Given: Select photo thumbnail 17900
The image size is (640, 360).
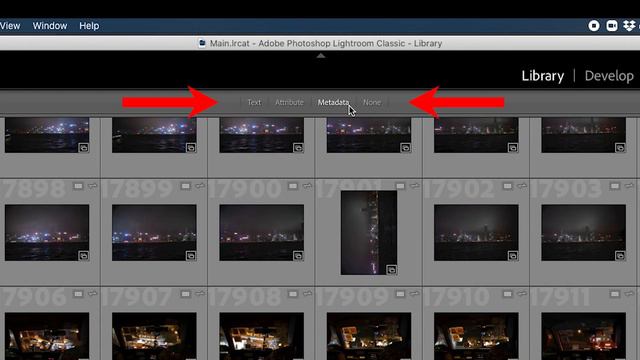Looking at the screenshot, I should coord(262,233).
